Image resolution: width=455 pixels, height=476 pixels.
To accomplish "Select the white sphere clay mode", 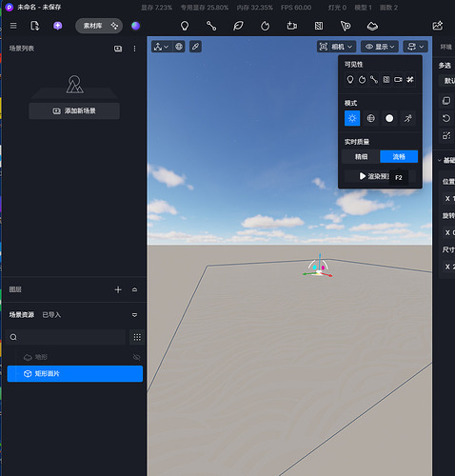I will (x=389, y=118).
